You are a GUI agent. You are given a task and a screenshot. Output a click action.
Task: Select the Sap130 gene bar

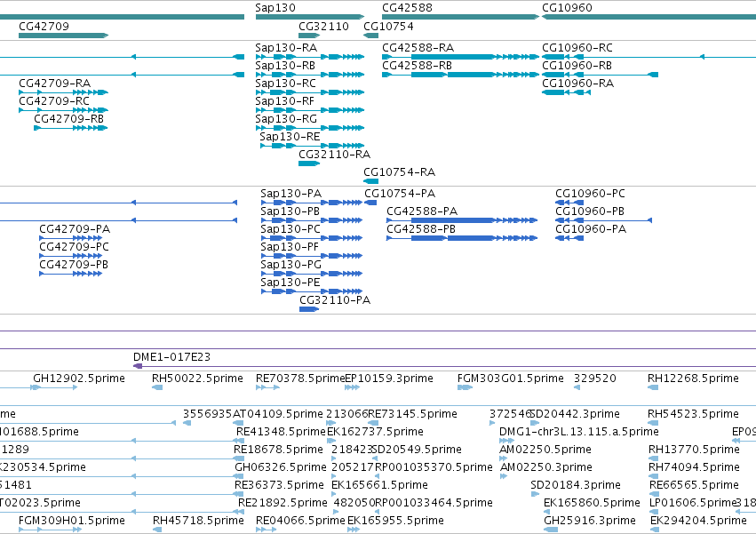pyautogui.click(x=309, y=18)
